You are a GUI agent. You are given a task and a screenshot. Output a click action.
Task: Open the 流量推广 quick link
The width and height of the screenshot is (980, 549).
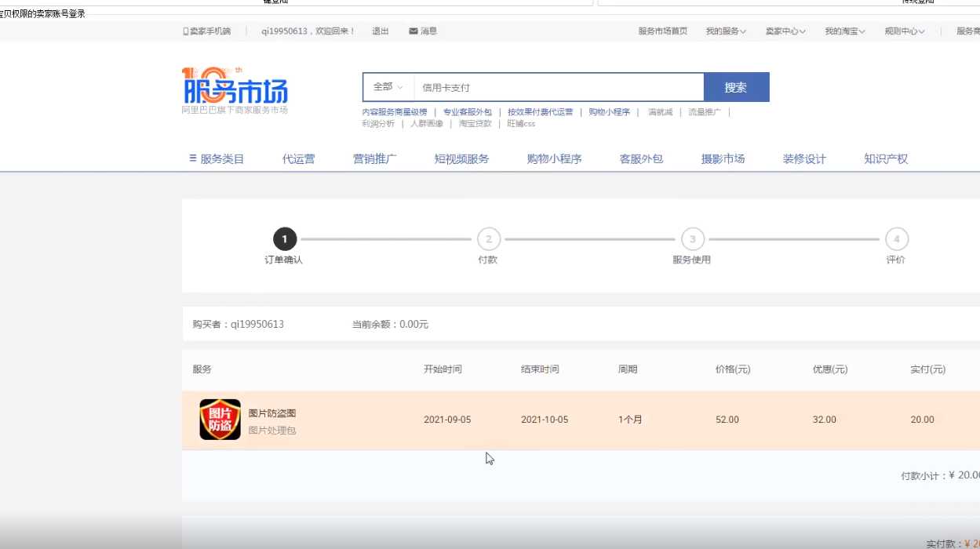(x=705, y=112)
